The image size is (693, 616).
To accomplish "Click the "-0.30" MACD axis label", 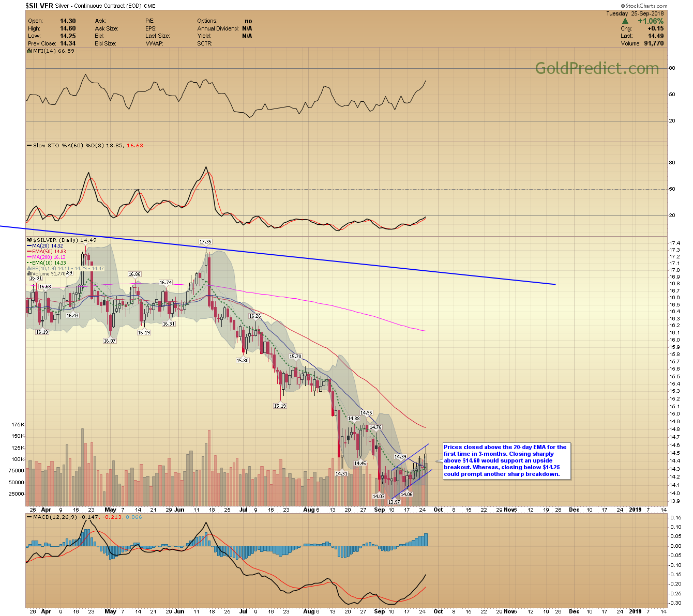I will click(x=675, y=603).
